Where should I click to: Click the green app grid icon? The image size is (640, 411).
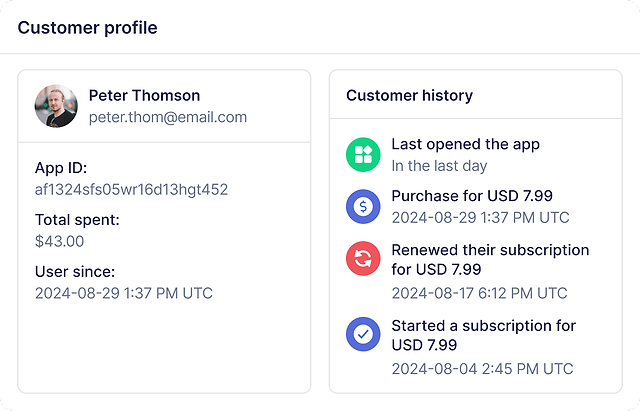tap(363, 155)
